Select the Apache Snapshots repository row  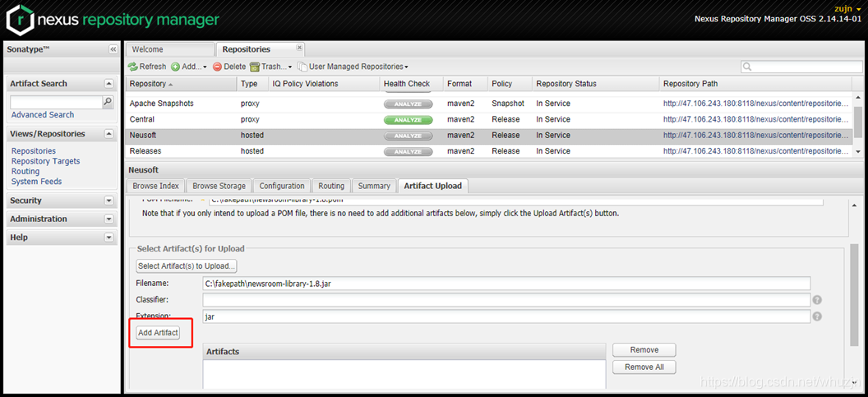click(489, 104)
